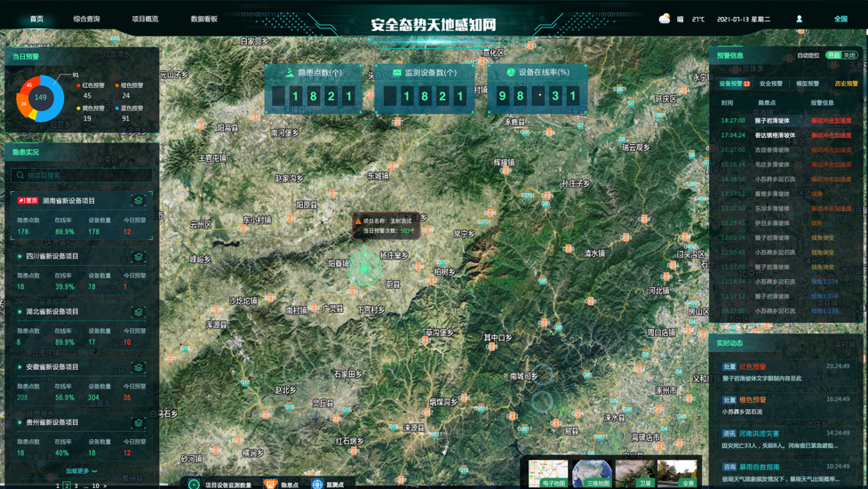Click the weather cloud icon in header
The height and width of the screenshot is (489, 868).
[665, 19]
